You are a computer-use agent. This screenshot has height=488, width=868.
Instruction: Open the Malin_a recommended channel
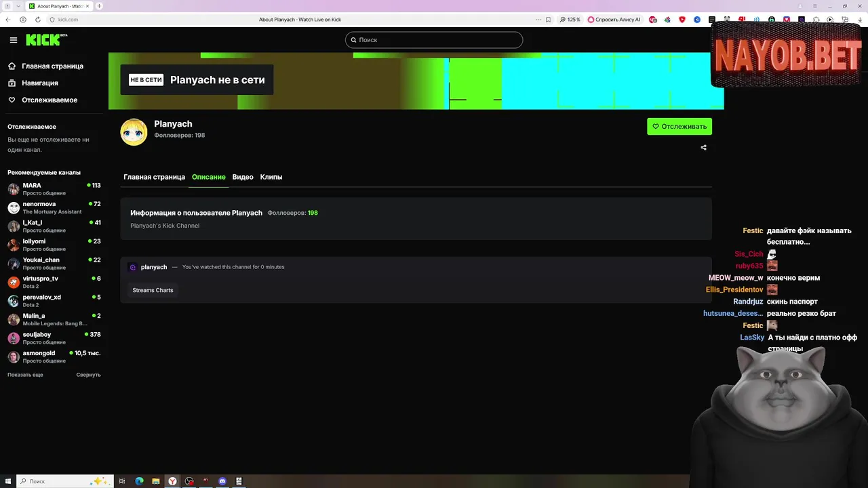pos(54,319)
